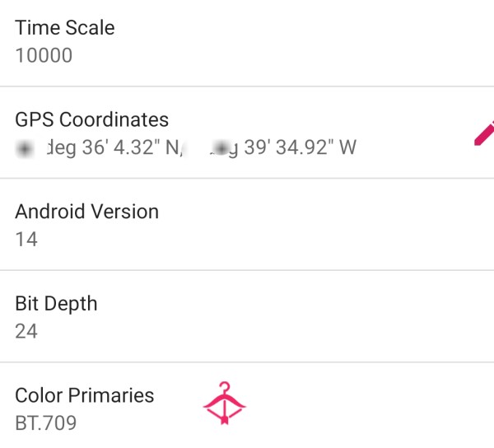Tap the Bit Depth value 24
Viewport: 494px width, 448px height.
pyautogui.click(x=26, y=331)
